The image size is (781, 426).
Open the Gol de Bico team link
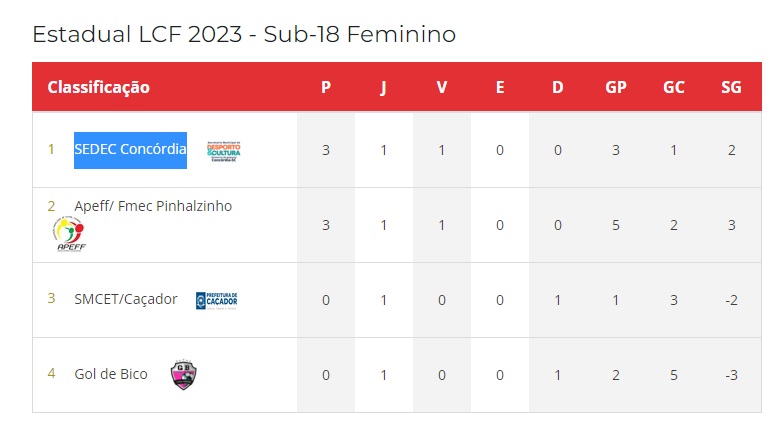point(111,374)
